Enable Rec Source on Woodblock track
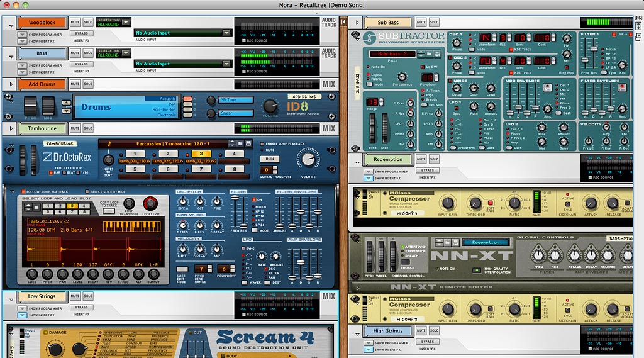The height and width of the screenshot is (358, 644). click(x=245, y=40)
